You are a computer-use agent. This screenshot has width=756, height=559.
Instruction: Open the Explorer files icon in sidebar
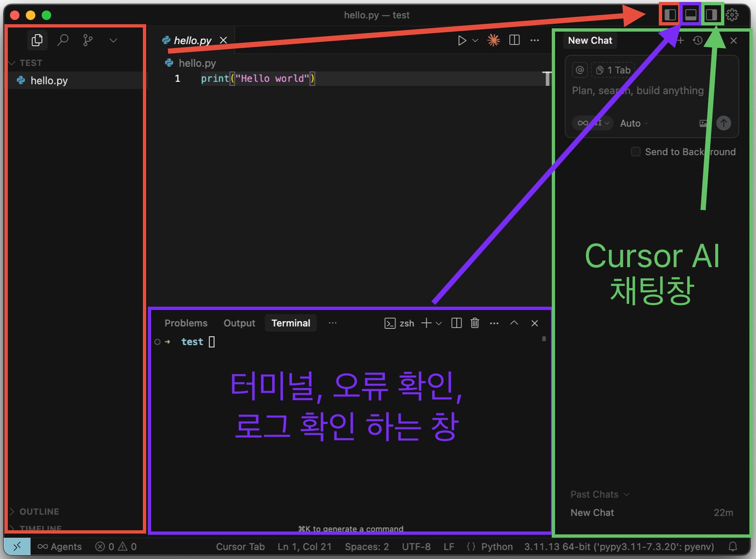coord(37,40)
